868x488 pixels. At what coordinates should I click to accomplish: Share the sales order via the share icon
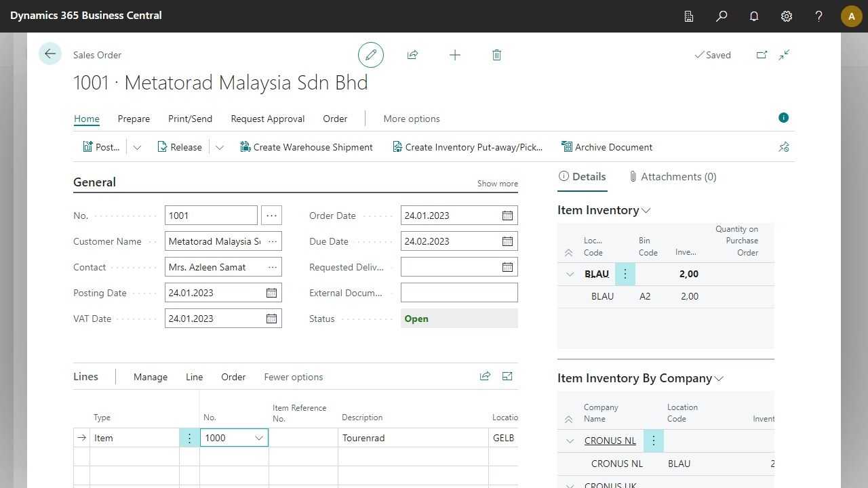point(413,55)
